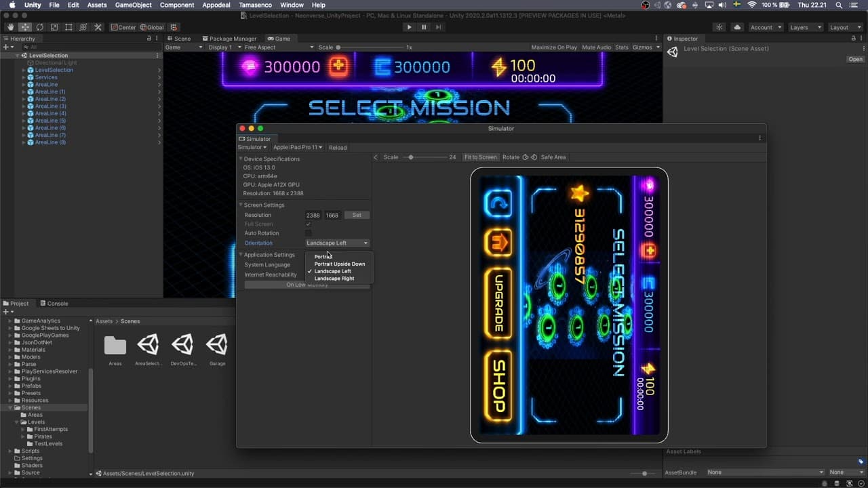The image size is (868, 488).
Task: Open the Apple iPad Pro 11 device dropdown
Action: pyautogui.click(x=298, y=147)
